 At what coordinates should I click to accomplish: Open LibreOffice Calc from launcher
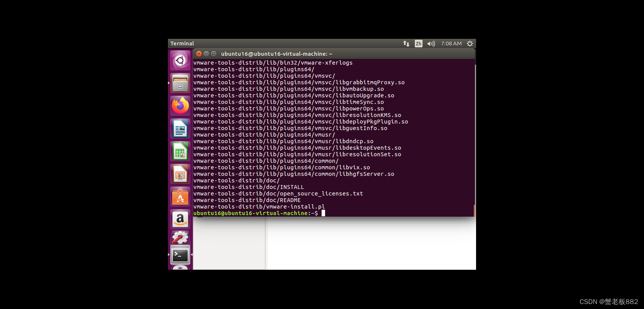pyautogui.click(x=180, y=151)
